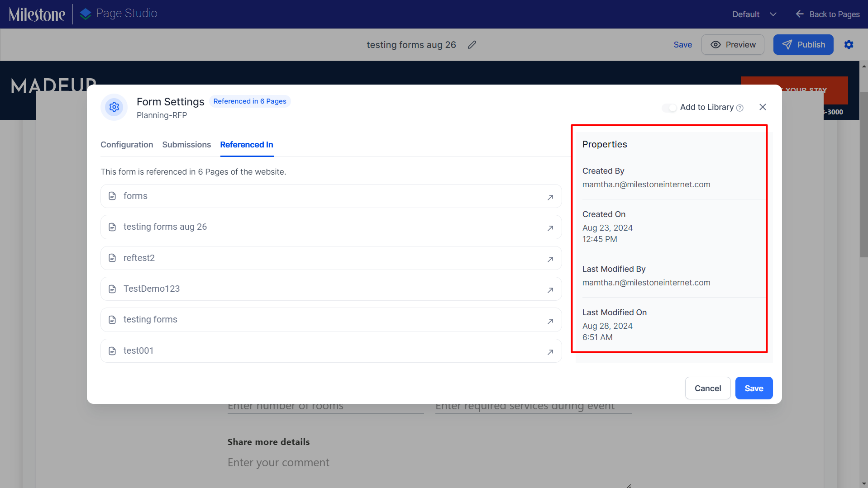Click the Publish button
Screen dimensions: 868x488
pyautogui.click(x=803, y=45)
